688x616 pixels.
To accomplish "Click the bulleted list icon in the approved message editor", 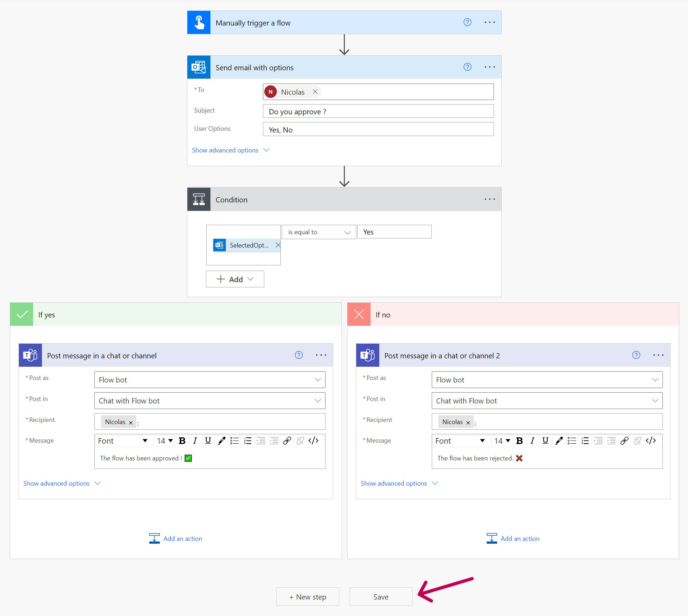I will coord(235,441).
